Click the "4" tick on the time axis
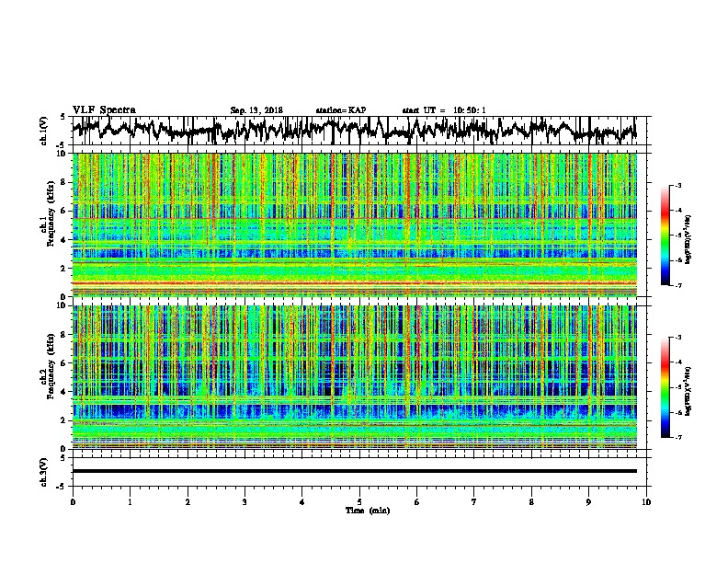The height and width of the screenshot is (563, 728). point(302,502)
